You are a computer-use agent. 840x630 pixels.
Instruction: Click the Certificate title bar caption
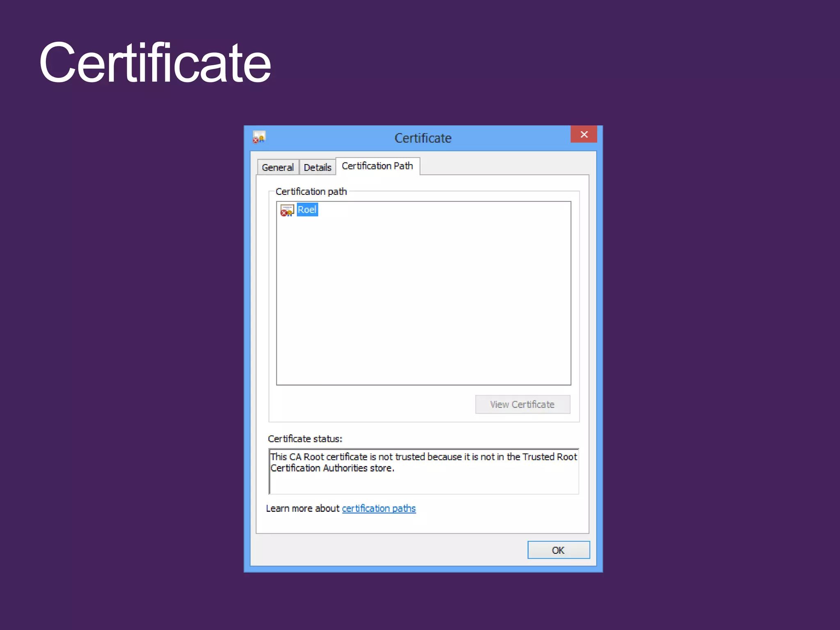coord(423,138)
